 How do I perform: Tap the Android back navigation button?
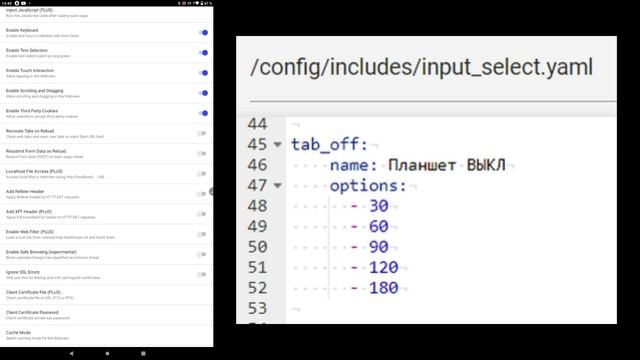(71, 353)
